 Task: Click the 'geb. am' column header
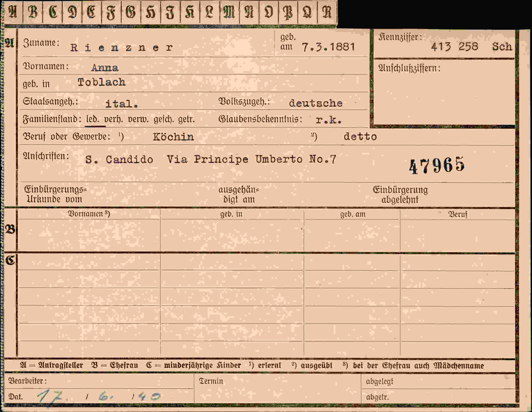click(353, 214)
